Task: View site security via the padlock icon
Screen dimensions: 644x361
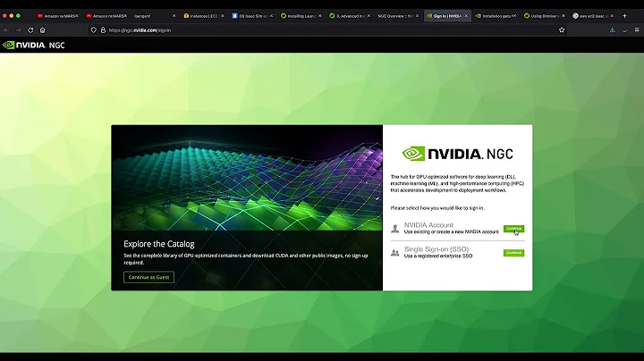Action: click(x=103, y=30)
